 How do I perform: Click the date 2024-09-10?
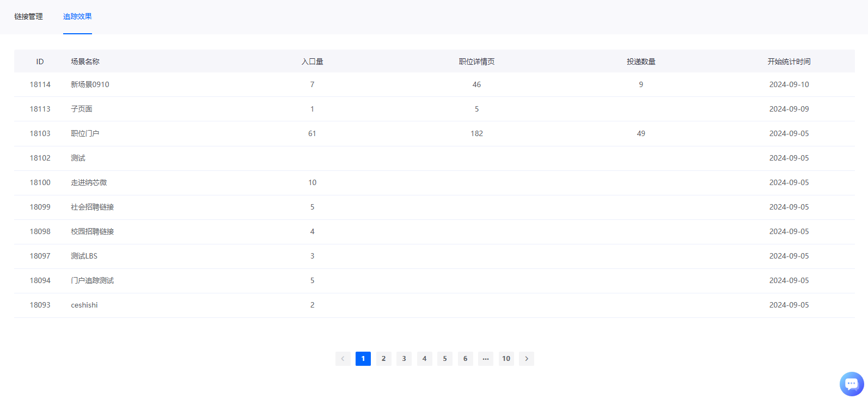789,84
